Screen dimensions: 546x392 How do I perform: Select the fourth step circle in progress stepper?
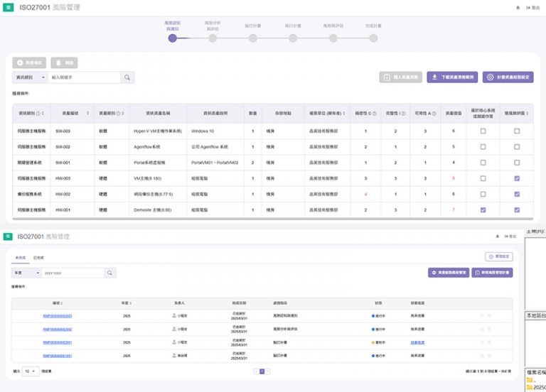pos(293,38)
